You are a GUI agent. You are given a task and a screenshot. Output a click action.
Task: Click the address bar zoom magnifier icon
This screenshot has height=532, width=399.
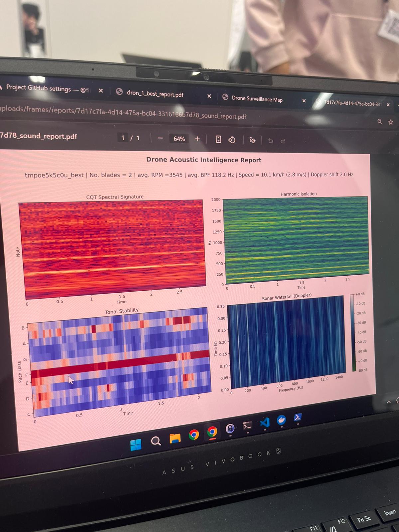click(x=380, y=121)
